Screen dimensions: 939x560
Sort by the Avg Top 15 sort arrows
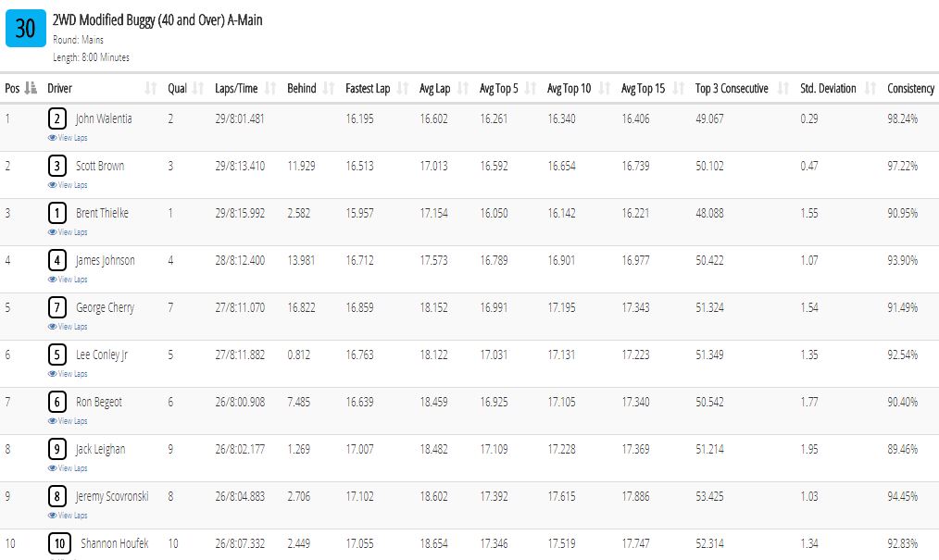pyautogui.click(x=679, y=89)
